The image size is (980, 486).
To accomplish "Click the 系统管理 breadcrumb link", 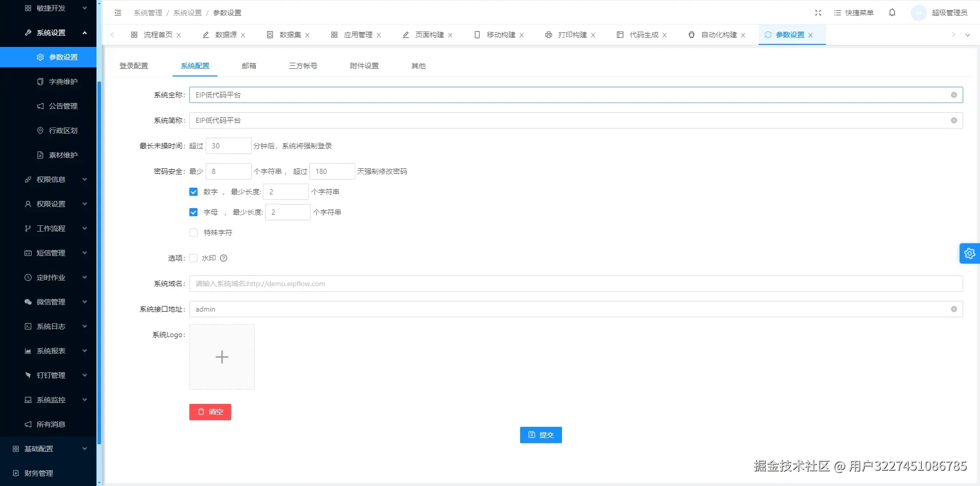I will pos(148,13).
